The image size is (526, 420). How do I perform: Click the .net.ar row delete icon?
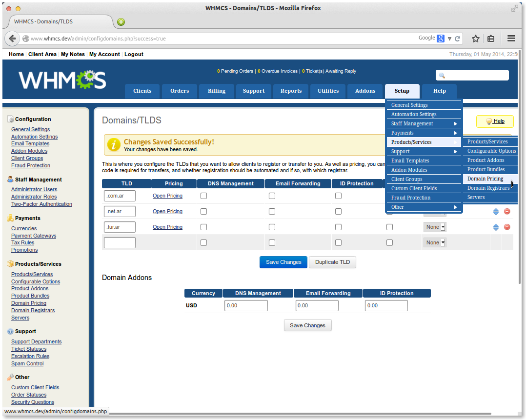[507, 212]
